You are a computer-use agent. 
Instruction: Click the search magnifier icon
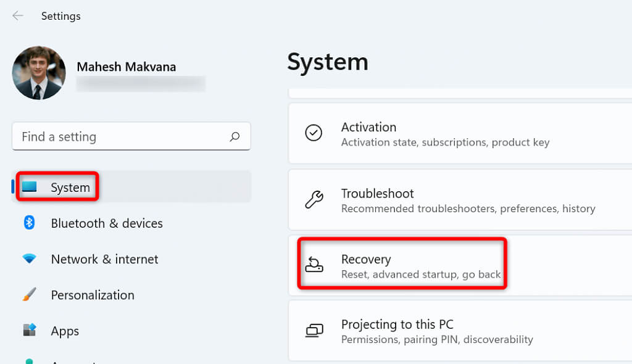(235, 137)
